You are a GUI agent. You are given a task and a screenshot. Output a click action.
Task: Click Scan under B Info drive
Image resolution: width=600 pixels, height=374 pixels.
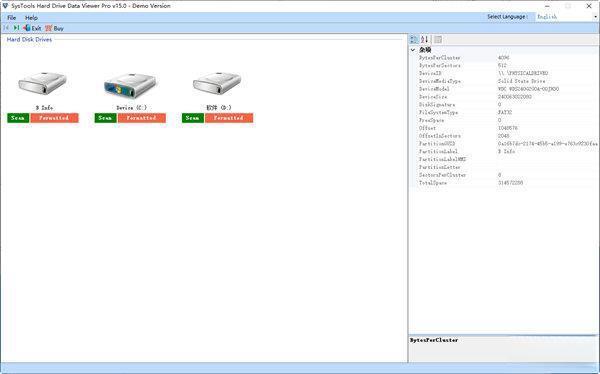pos(18,118)
